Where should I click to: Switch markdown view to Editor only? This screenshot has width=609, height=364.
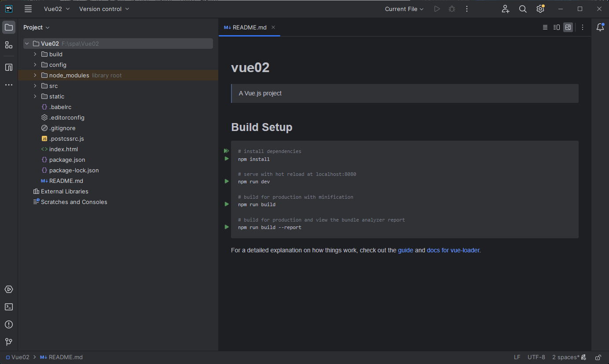tap(545, 27)
